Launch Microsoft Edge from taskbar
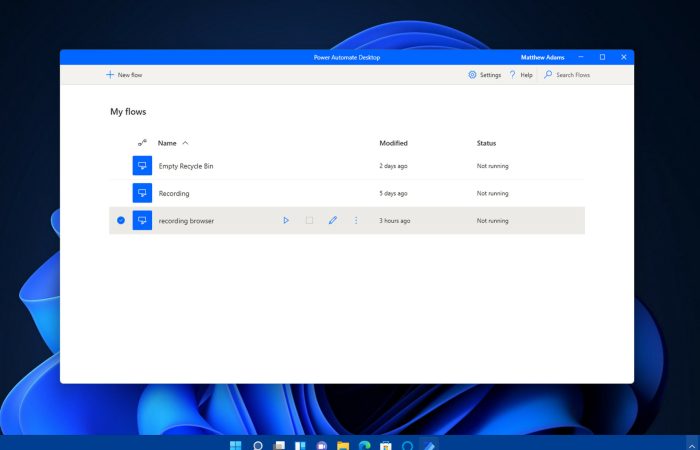 pos(364,445)
